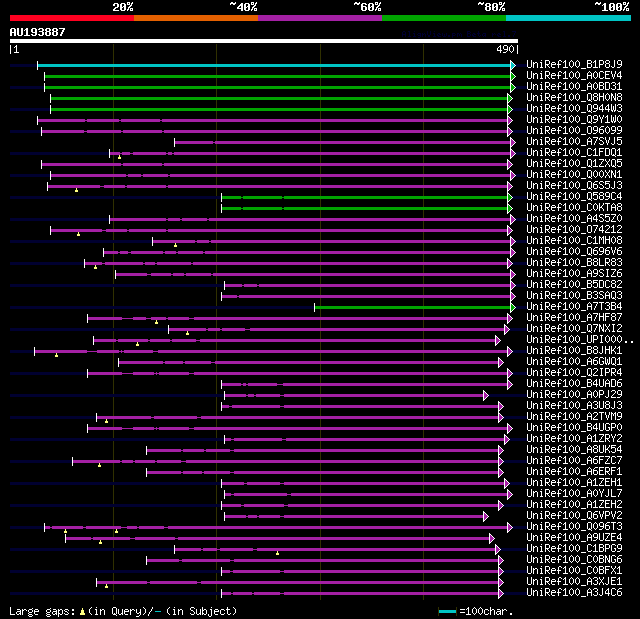Click the arrowhead of the Q6VPV2 alignment
The height and width of the screenshot is (619, 640).
(486, 517)
